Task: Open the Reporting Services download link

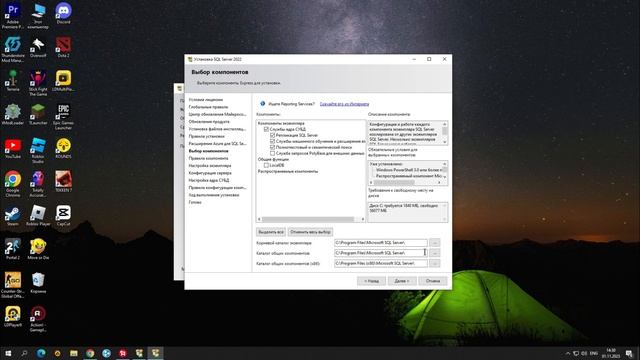Action: coord(344,104)
